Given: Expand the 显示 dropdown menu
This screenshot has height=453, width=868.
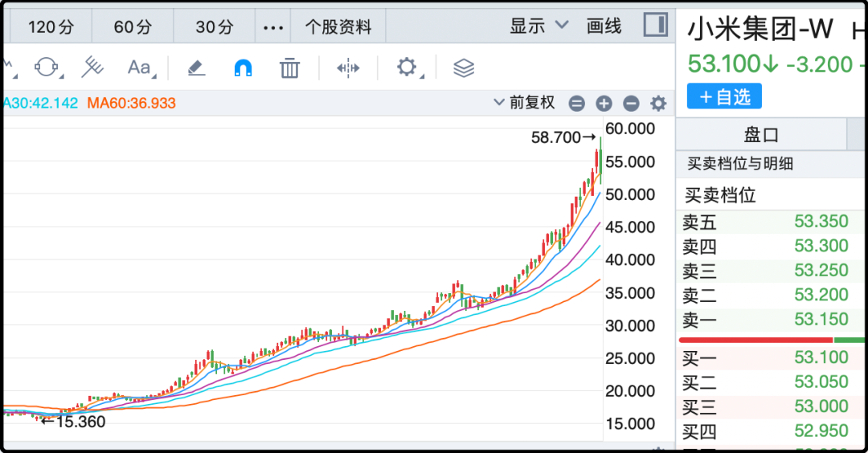Looking at the screenshot, I should pos(538,27).
